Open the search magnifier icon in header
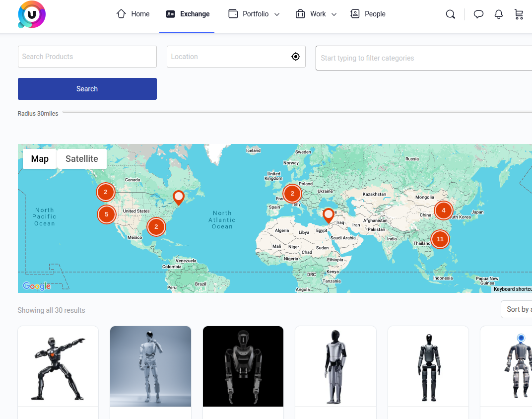This screenshot has height=419, width=532. [450, 14]
